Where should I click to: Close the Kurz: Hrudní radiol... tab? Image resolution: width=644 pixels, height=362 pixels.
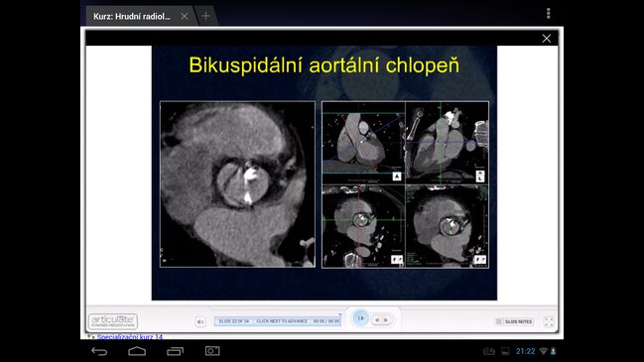(185, 16)
